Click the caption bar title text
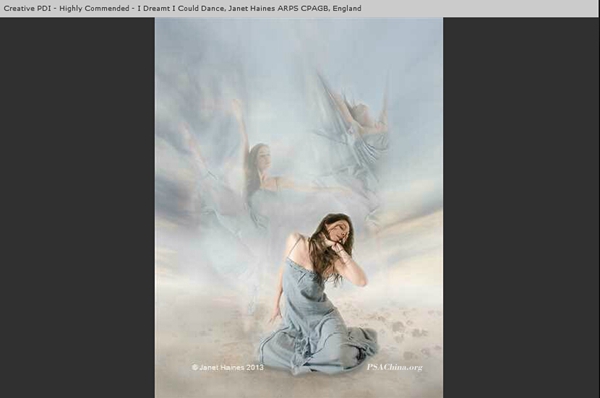This screenshot has width=600, height=398. 182,8
